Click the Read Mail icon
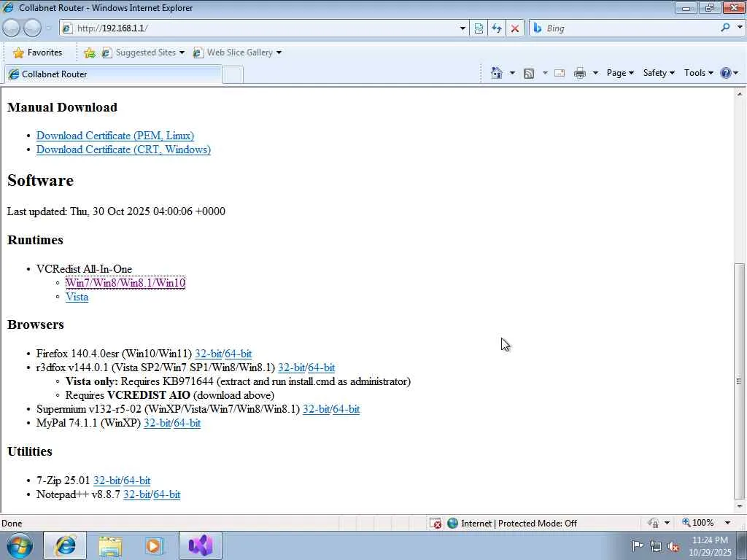The width and height of the screenshot is (747, 560). tap(560, 73)
